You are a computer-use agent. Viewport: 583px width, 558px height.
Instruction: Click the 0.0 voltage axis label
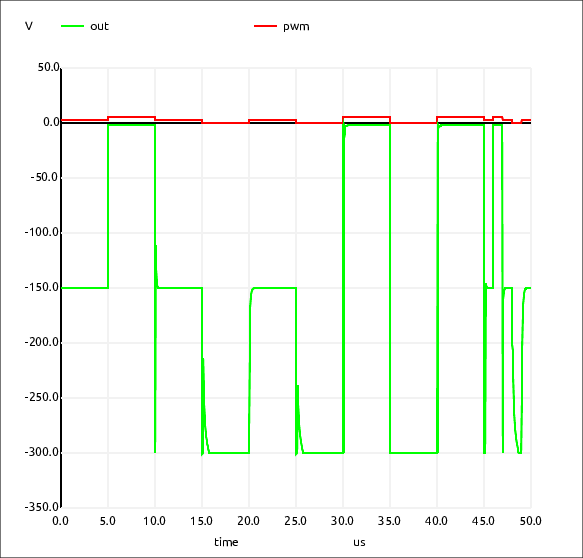point(51,122)
